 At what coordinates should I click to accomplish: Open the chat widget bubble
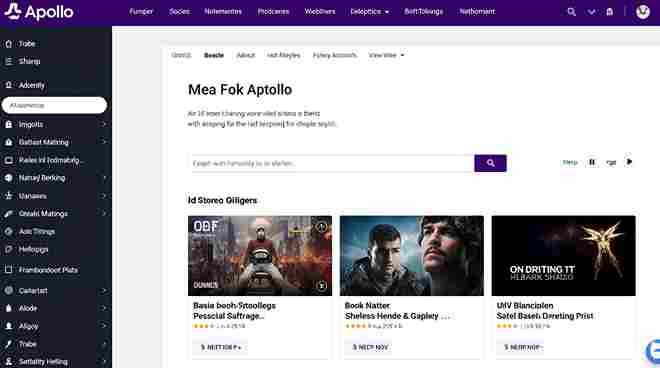653,351
